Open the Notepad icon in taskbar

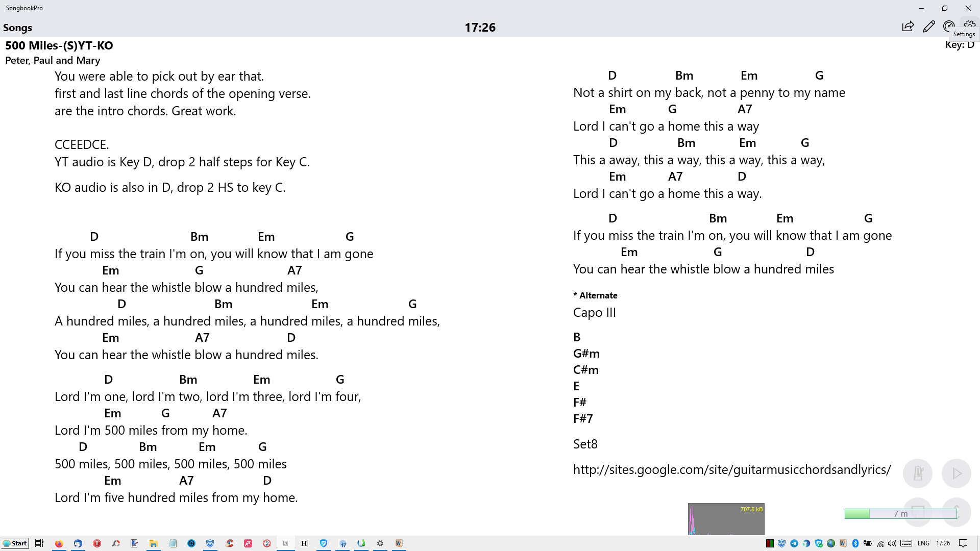pyautogui.click(x=173, y=543)
